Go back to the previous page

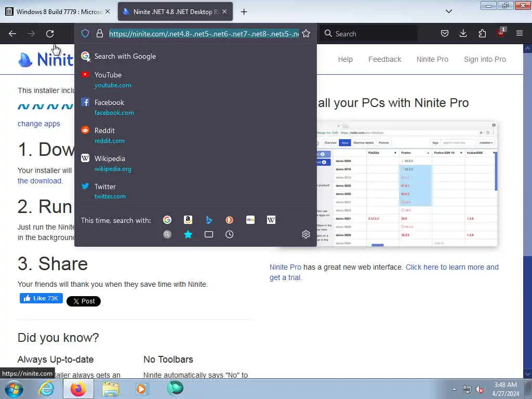pos(12,34)
